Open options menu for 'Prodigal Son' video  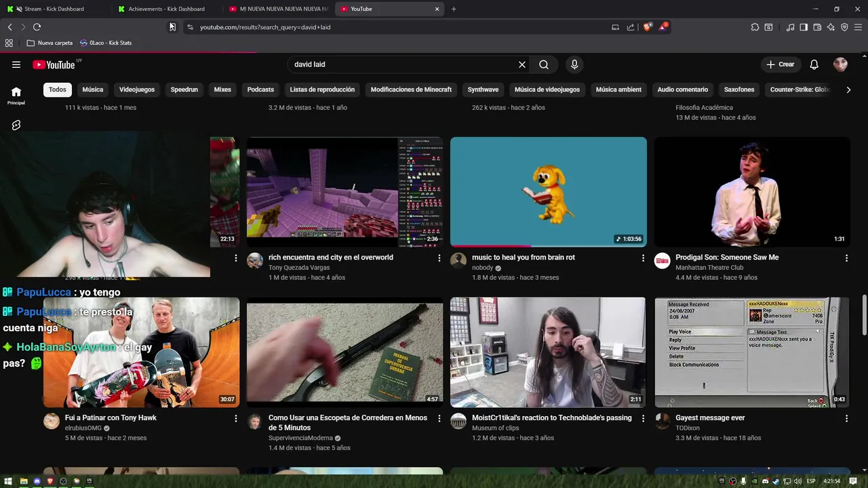(846, 258)
